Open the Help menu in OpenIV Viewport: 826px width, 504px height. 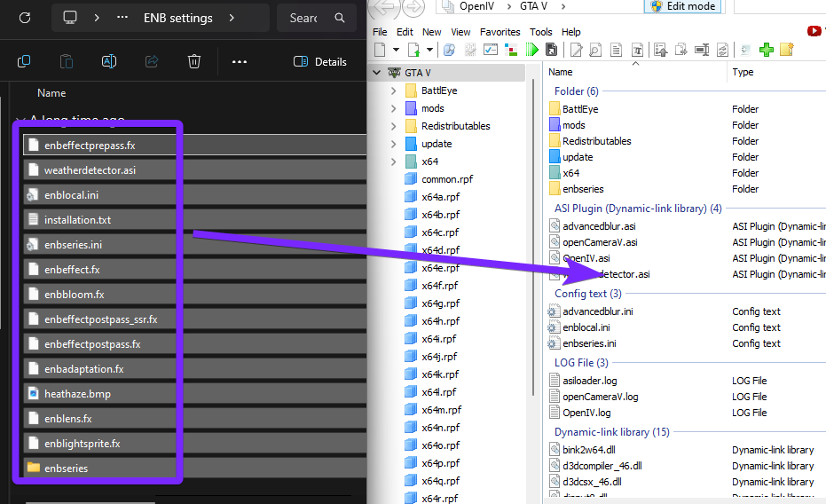(x=571, y=32)
